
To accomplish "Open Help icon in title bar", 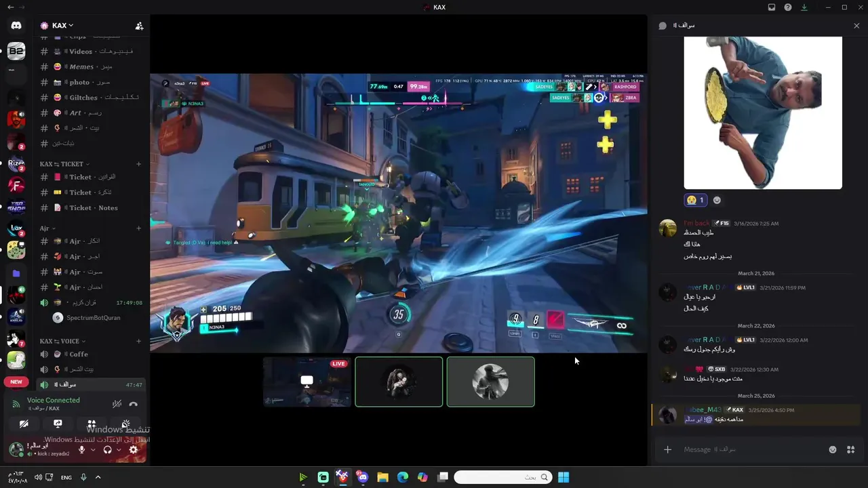I will click(x=788, y=7).
